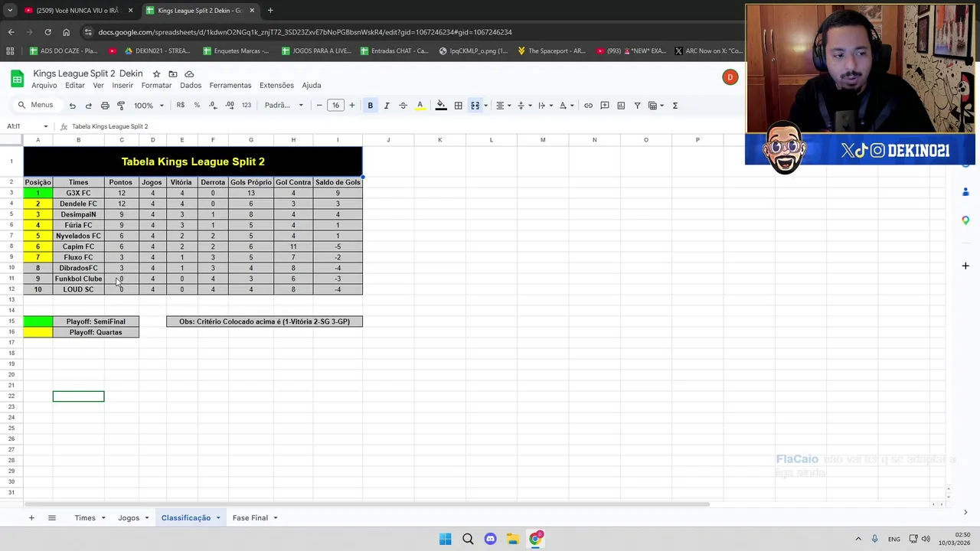Insert chart icon
The image size is (980, 551).
621,106
